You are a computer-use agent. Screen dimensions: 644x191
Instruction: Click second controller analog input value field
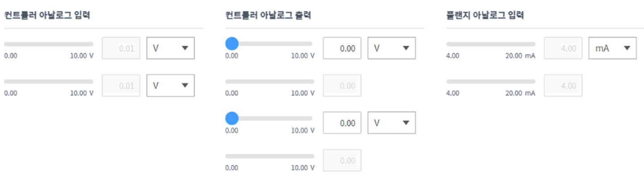pyautogui.click(x=121, y=86)
